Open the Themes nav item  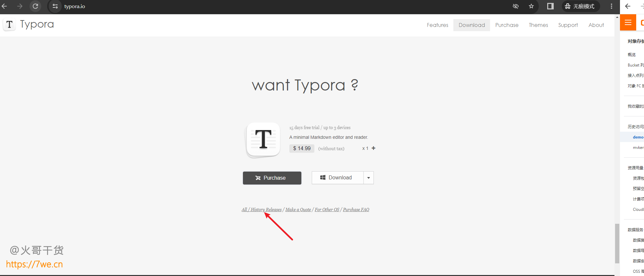coord(538,25)
